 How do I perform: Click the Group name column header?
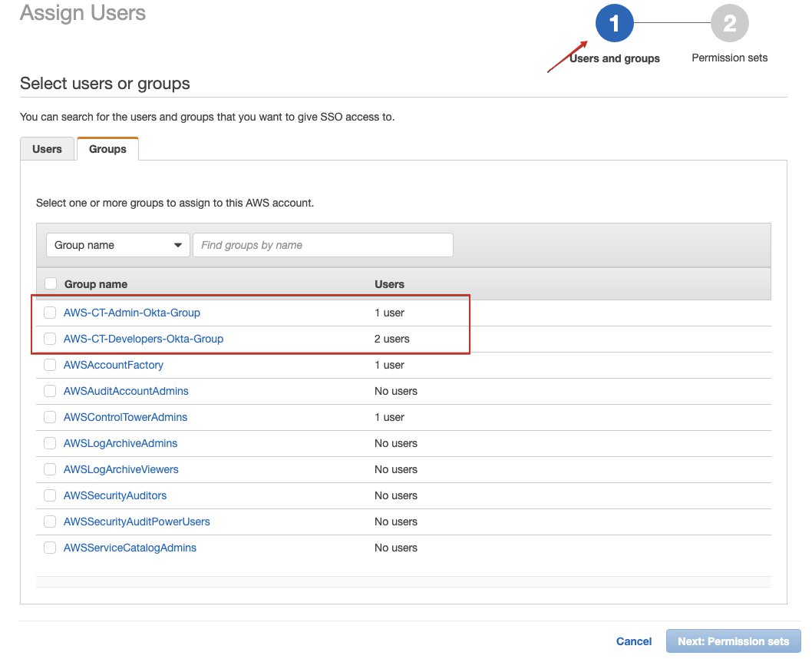[x=96, y=284]
